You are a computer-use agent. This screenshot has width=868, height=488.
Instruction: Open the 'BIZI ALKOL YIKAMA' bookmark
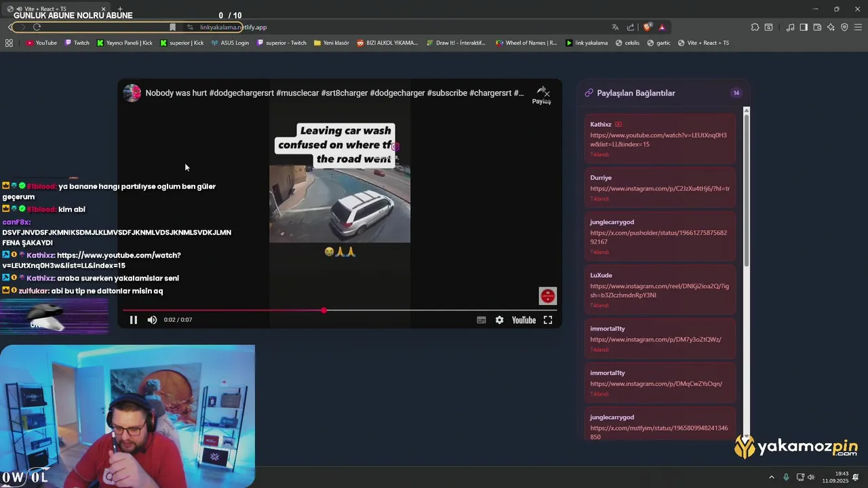387,43
